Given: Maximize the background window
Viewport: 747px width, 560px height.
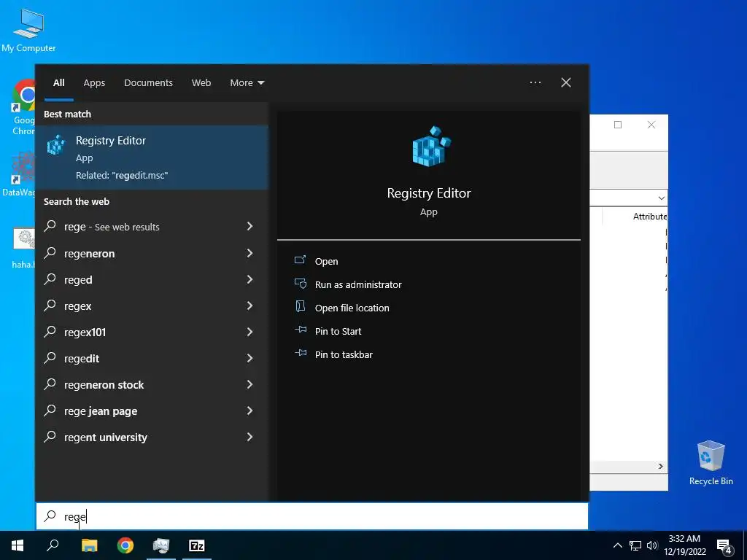Looking at the screenshot, I should (618, 125).
